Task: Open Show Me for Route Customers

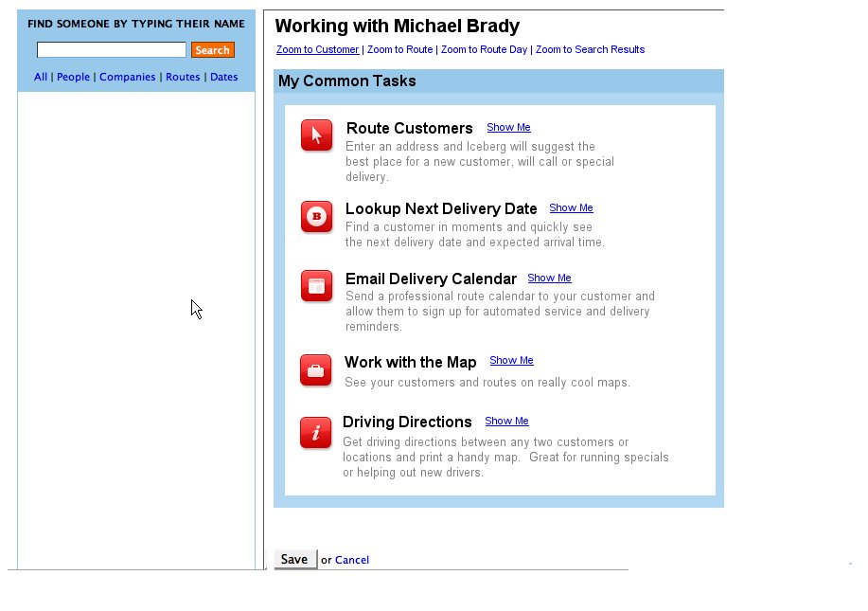Action: coord(508,128)
